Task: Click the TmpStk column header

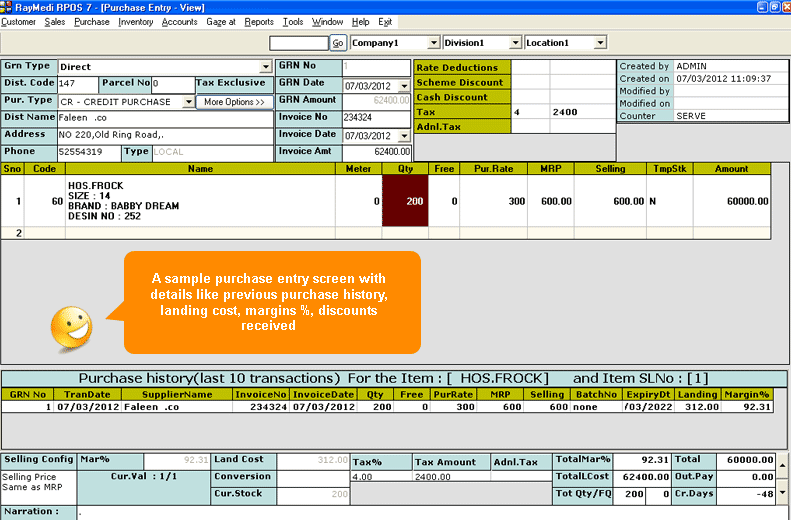Action: [669, 169]
